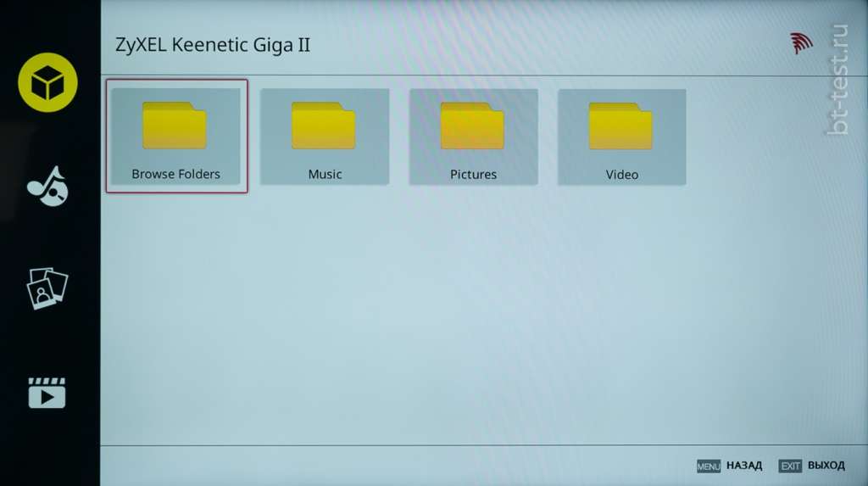The height and width of the screenshot is (486, 868).
Task: Open the photos sidebar icon
Action: [x=47, y=288]
